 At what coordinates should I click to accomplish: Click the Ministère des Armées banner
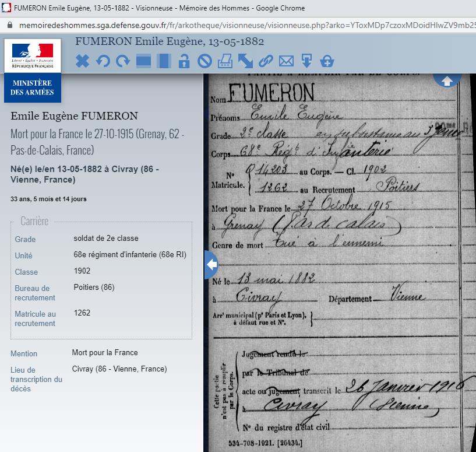point(33,87)
